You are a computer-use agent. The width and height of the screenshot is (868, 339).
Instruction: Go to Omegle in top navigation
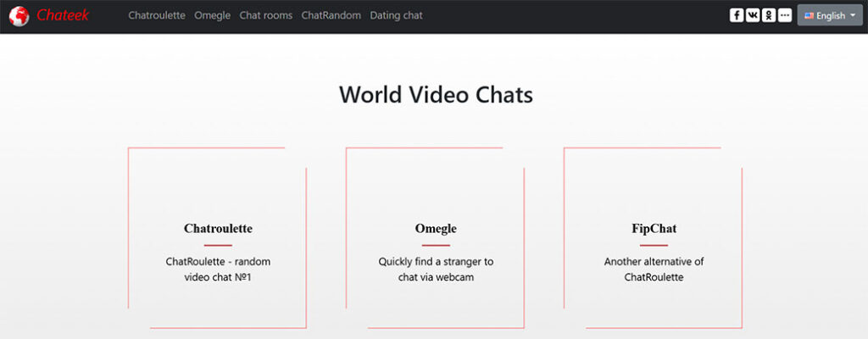pyautogui.click(x=212, y=15)
